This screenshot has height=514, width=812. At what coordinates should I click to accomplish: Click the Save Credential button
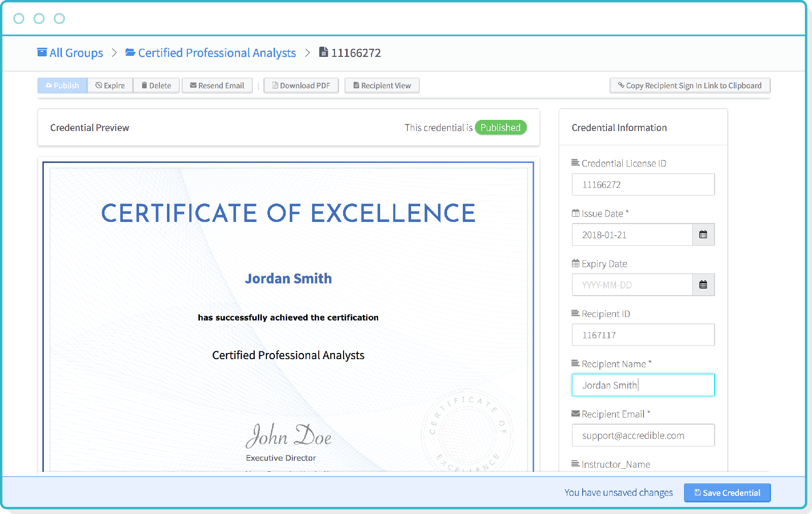[727, 493]
